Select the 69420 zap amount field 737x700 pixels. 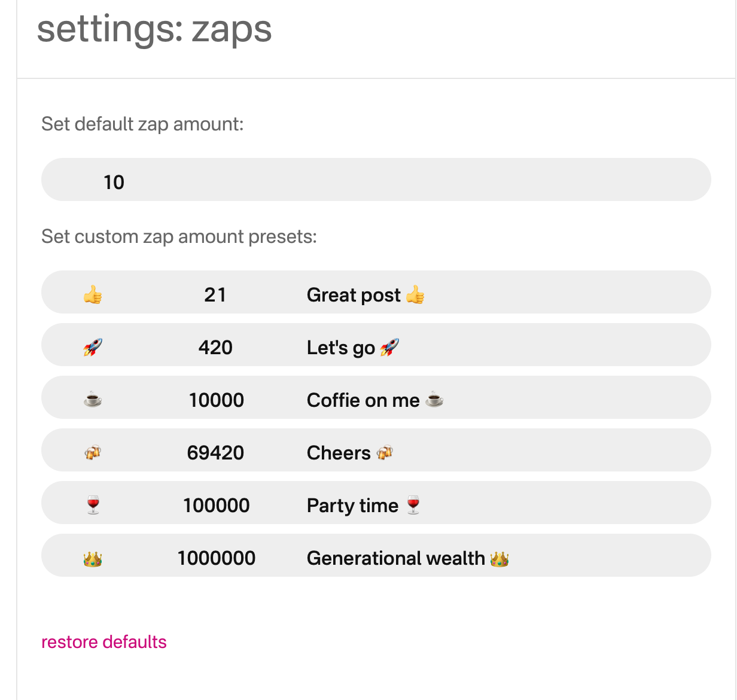[215, 452]
